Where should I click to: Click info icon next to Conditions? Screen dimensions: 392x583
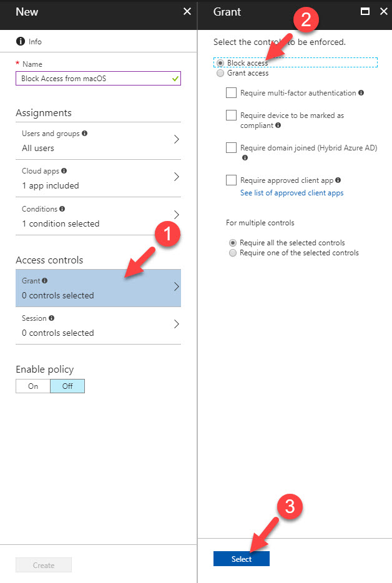pos(62,209)
